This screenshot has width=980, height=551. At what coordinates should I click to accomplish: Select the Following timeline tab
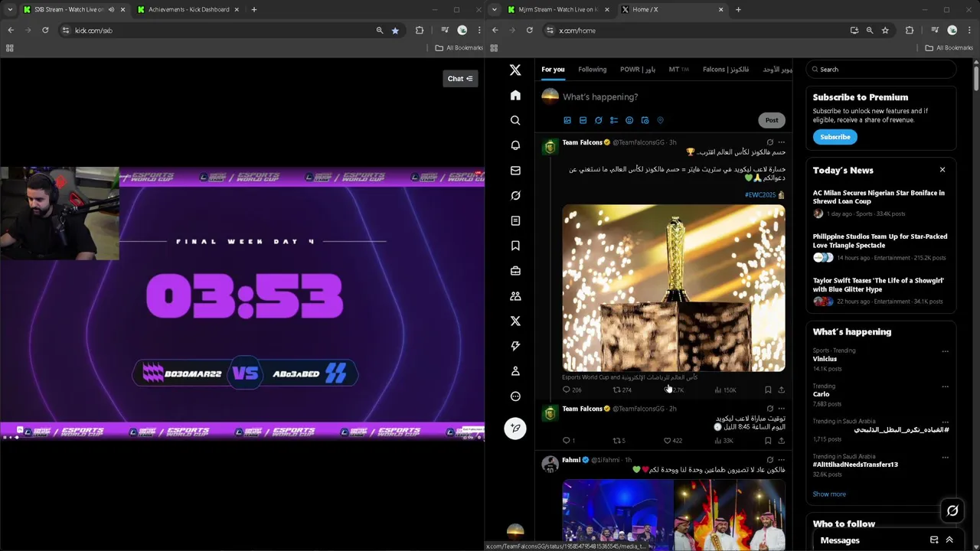[592, 70]
